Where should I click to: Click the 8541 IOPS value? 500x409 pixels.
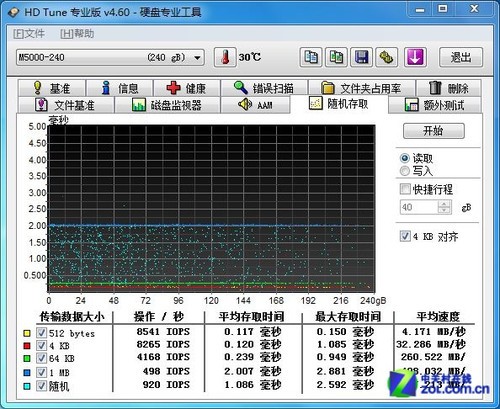pyautogui.click(x=163, y=332)
